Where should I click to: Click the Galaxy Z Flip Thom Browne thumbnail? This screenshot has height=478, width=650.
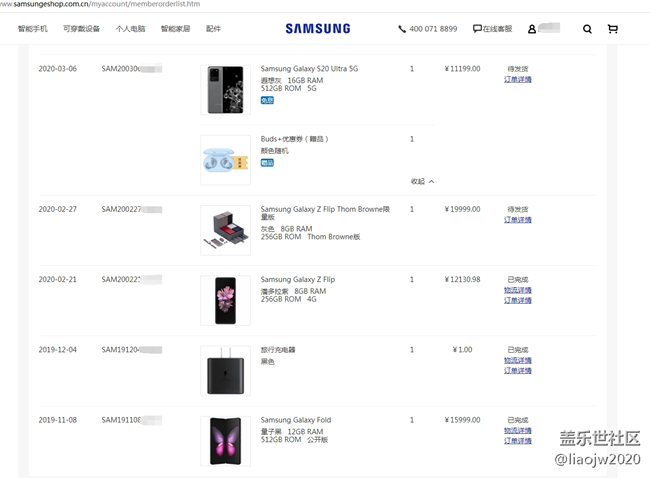click(225, 230)
